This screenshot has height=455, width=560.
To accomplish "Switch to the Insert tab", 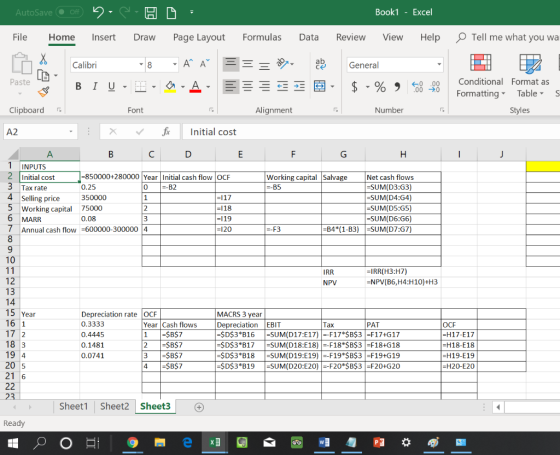I will 103,37.
